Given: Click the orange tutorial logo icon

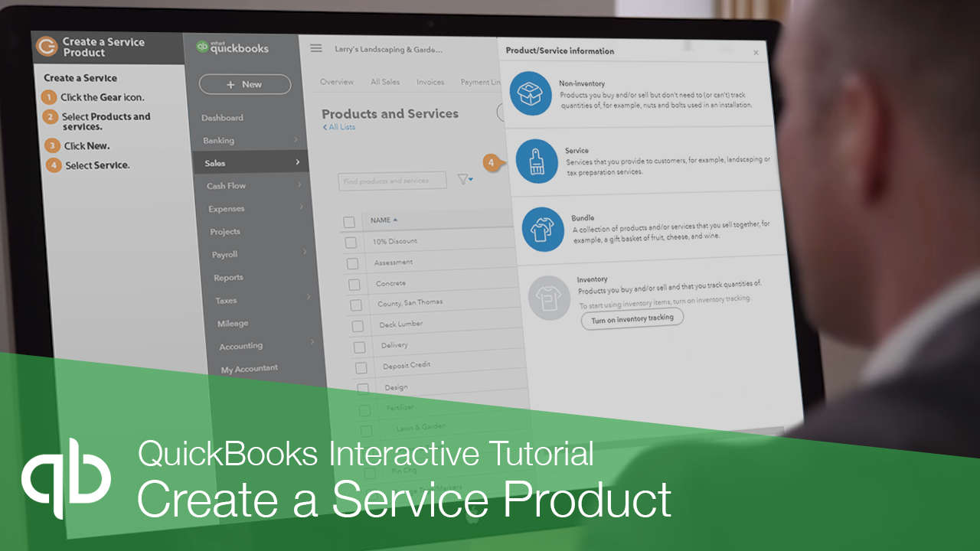Looking at the screenshot, I should coord(47,47).
